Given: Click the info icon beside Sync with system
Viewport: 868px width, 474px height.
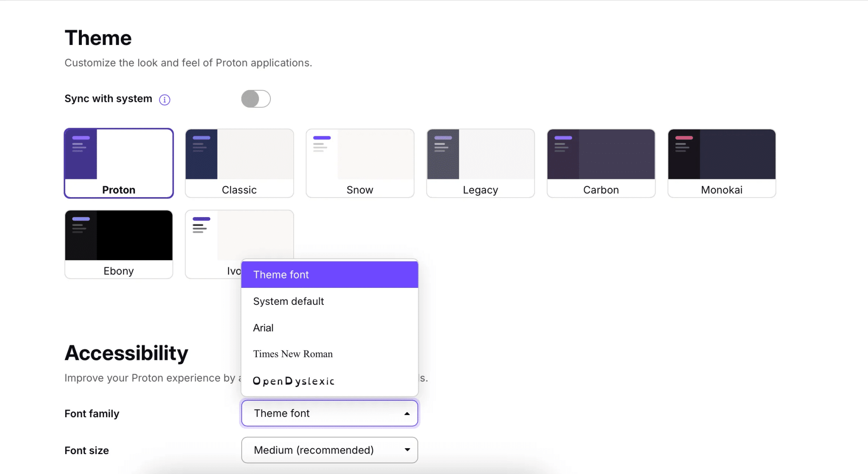Looking at the screenshot, I should pos(164,100).
